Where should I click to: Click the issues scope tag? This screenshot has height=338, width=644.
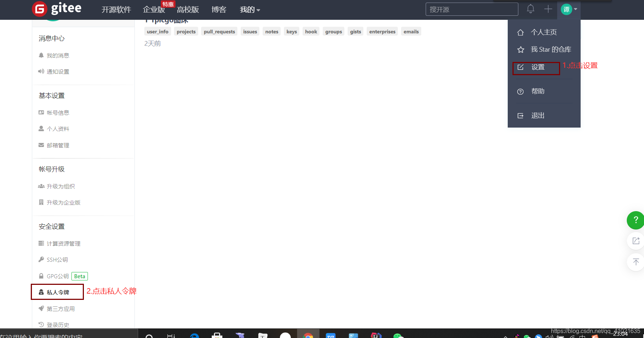(x=250, y=32)
